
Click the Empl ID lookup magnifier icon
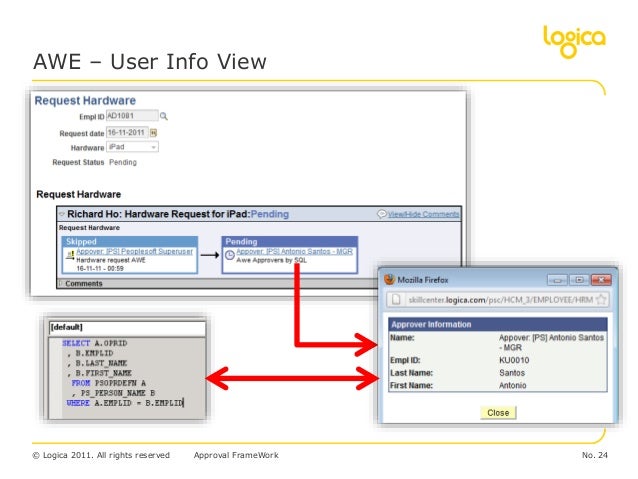click(164, 116)
